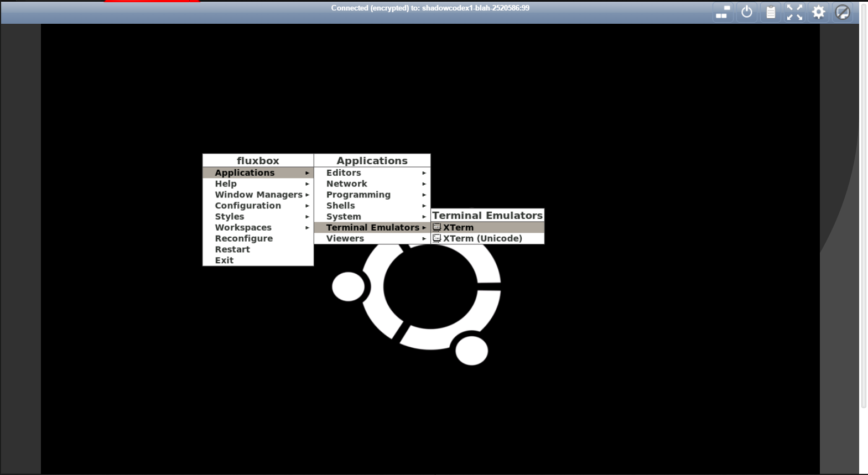
Task: Expand the arrow next to Window Managers
Action: pos(308,195)
